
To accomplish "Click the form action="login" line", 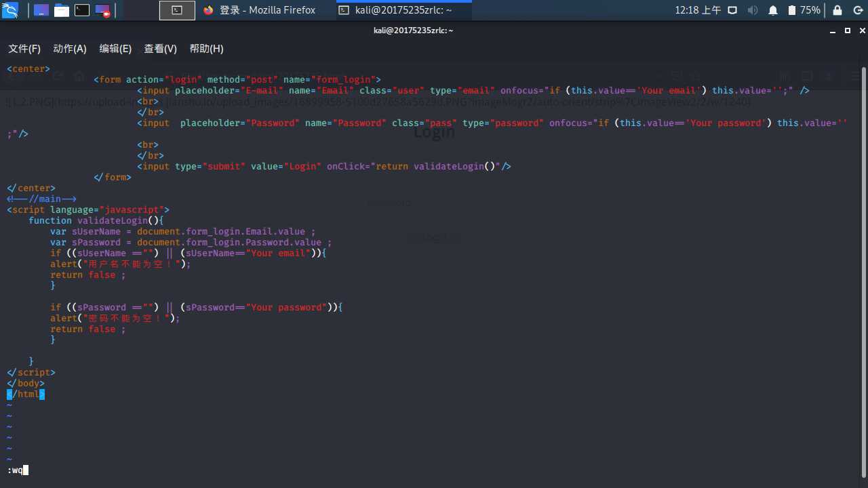I will [x=237, y=79].
